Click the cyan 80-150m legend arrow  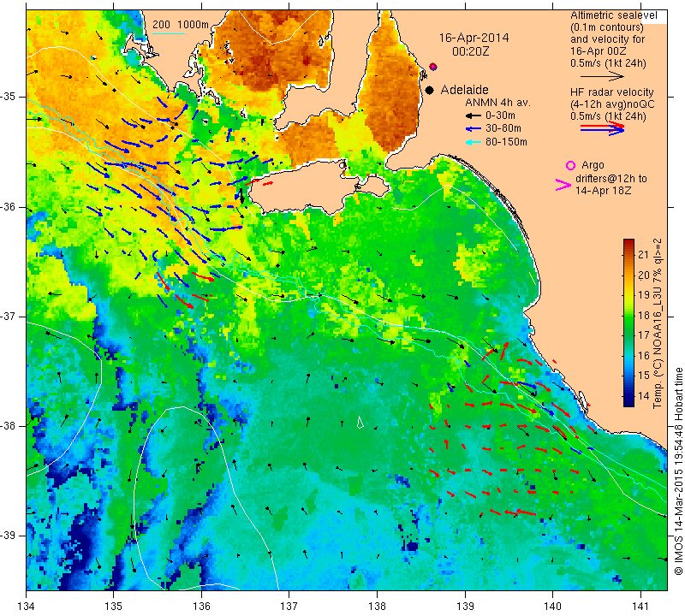[x=474, y=142]
